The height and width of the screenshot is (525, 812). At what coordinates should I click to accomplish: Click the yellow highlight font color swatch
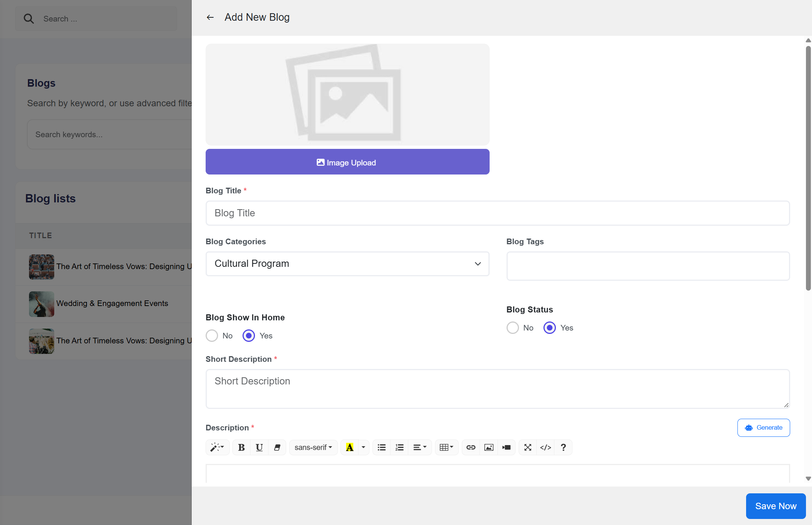(350, 447)
